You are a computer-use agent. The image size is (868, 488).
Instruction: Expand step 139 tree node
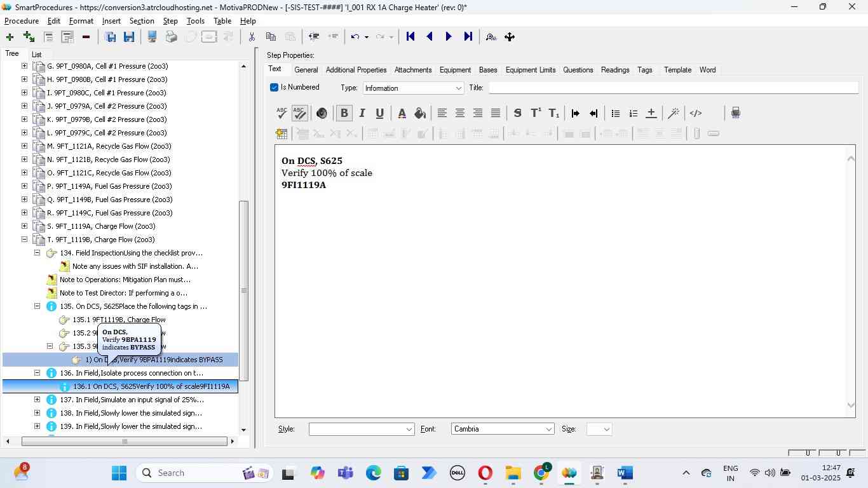click(37, 426)
